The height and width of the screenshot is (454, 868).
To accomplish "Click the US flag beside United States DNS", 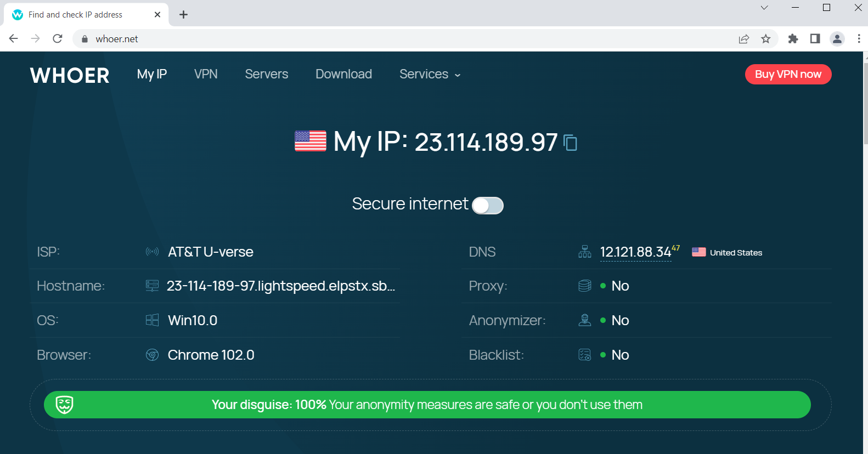I will 699,252.
